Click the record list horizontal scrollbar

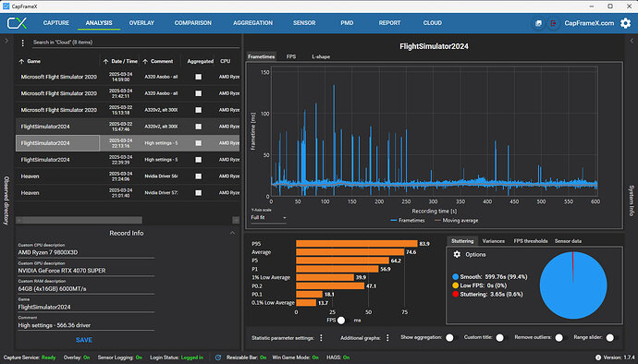pyautogui.click(x=79, y=220)
